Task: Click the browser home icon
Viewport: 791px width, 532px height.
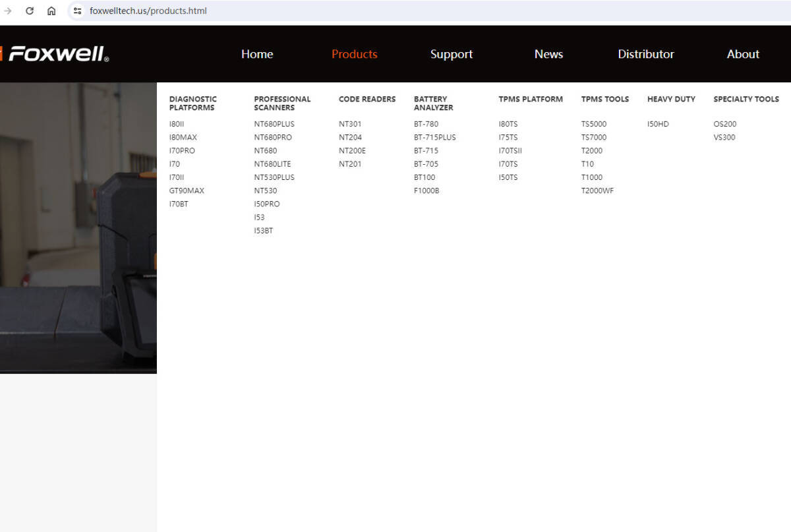Action: click(51, 11)
